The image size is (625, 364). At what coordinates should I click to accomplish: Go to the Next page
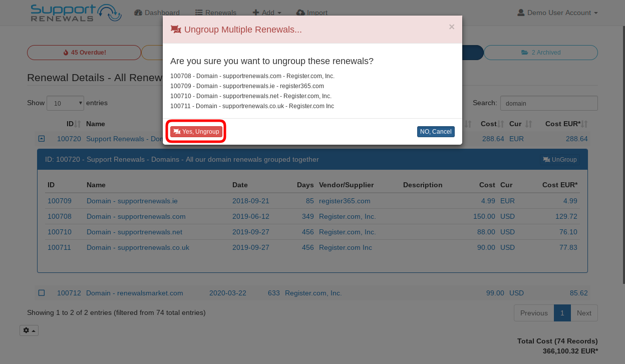(x=584, y=313)
